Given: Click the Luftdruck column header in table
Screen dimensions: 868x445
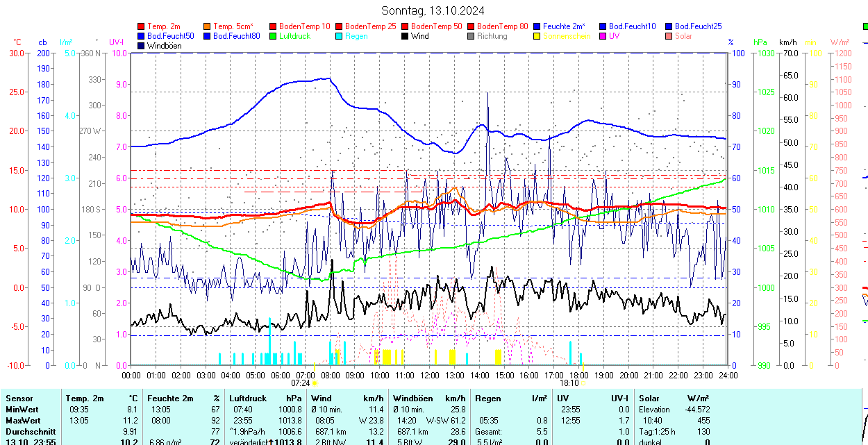Looking at the screenshot, I should coord(247,398).
